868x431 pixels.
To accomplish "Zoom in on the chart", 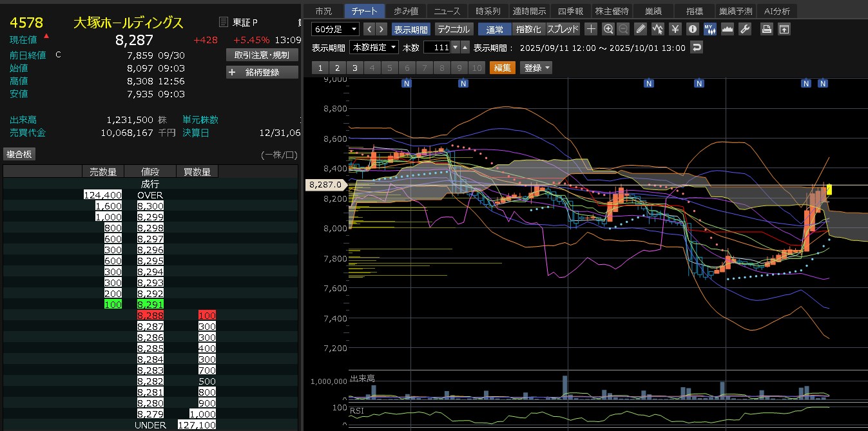I will [x=608, y=29].
